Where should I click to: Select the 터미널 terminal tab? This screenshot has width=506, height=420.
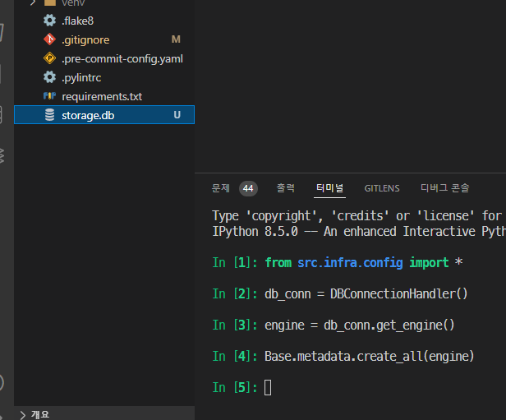coord(329,188)
